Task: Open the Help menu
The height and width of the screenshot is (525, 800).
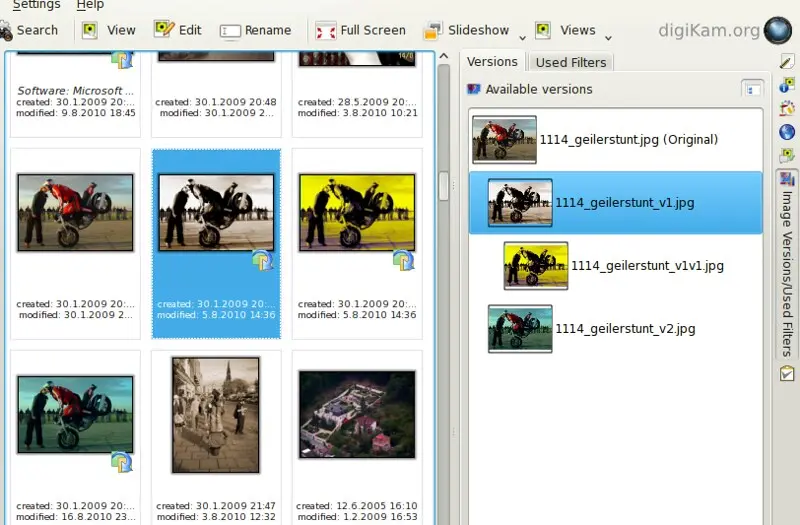Action: (90, 5)
